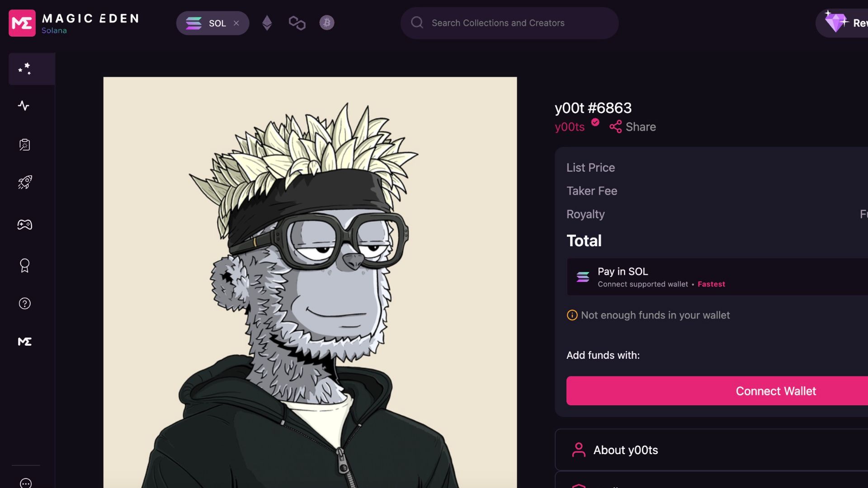Select the Analytics chart icon

(x=24, y=106)
